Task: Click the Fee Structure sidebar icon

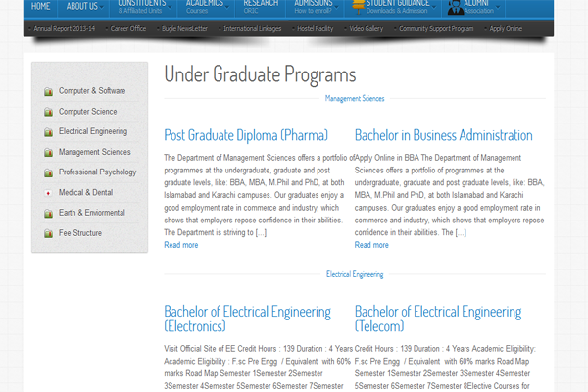Action: 48,233
